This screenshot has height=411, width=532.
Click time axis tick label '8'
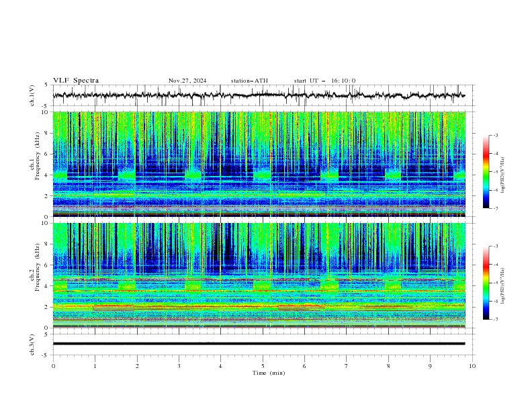[x=388, y=366]
